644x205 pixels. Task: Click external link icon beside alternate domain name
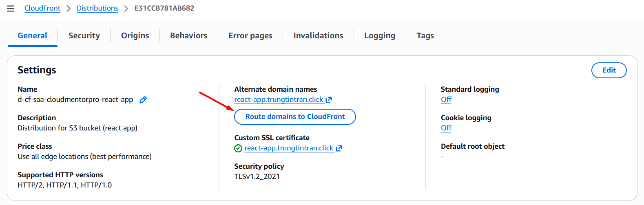pyautogui.click(x=329, y=100)
